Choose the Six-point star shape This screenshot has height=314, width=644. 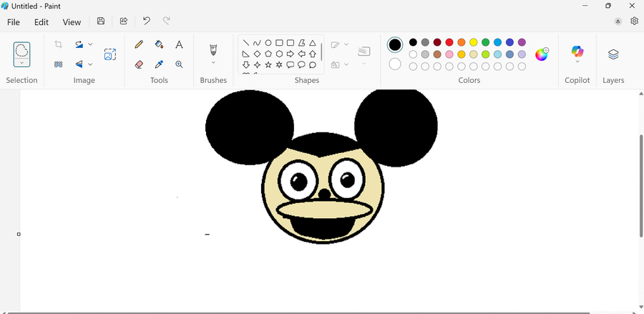pyautogui.click(x=279, y=65)
